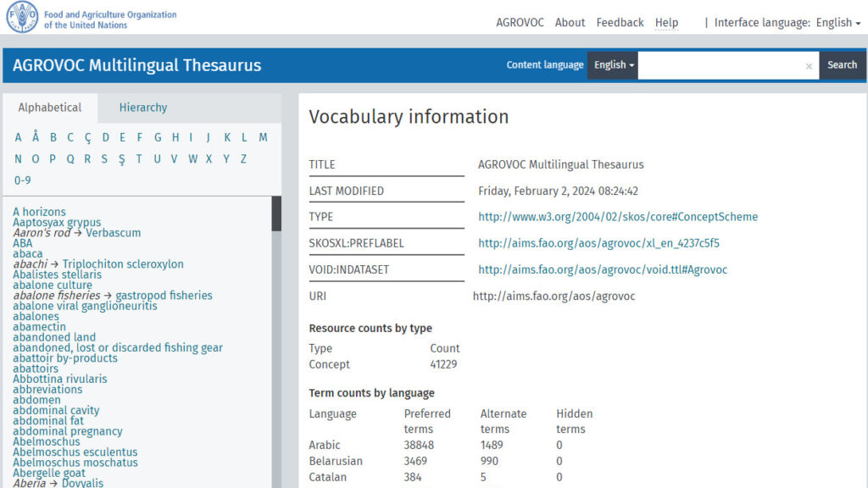The image size is (868, 488).
Task: Select letter Ş in the alphabet index
Action: pyautogui.click(x=122, y=160)
